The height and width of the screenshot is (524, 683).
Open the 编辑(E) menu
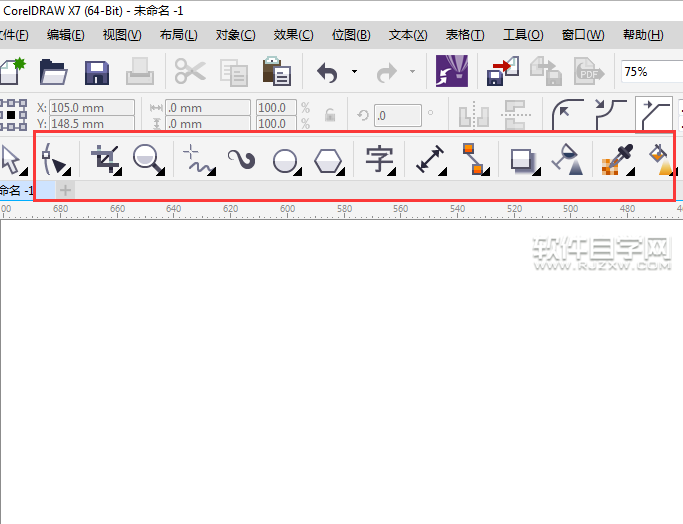(x=66, y=35)
